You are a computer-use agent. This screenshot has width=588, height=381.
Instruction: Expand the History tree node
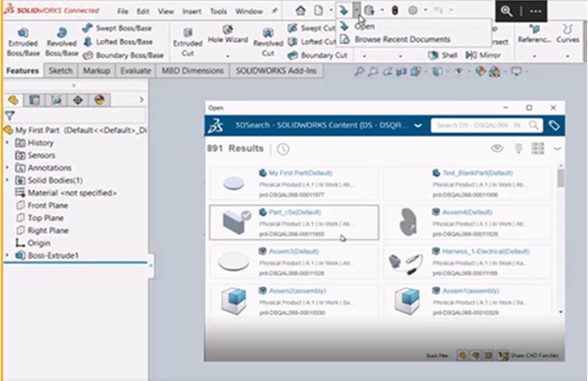pyautogui.click(x=8, y=142)
